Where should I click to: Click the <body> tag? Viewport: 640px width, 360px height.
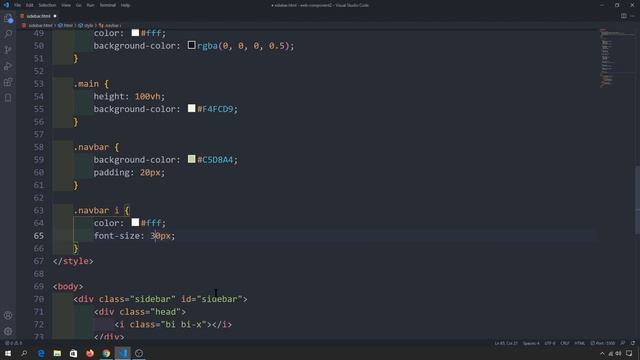pyautogui.click(x=68, y=286)
